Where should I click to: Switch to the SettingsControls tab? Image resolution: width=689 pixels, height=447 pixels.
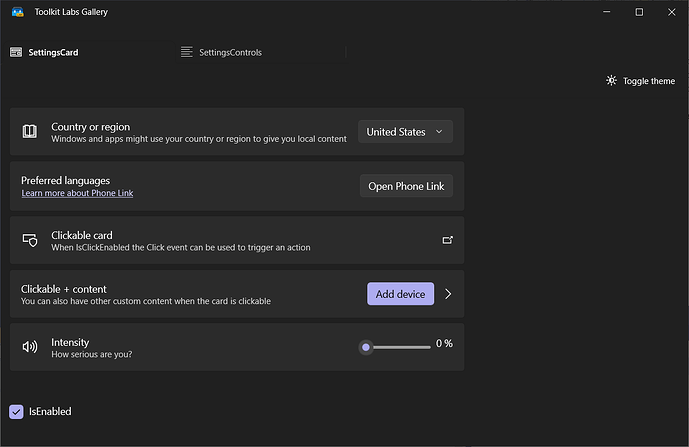(x=230, y=52)
